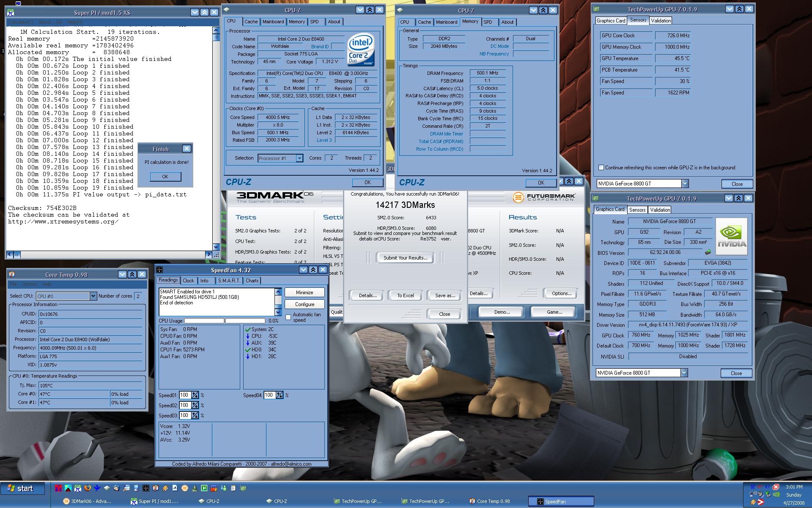Launch Super PI from quick launch icon
The image size is (812, 508).
tap(78, 488)
